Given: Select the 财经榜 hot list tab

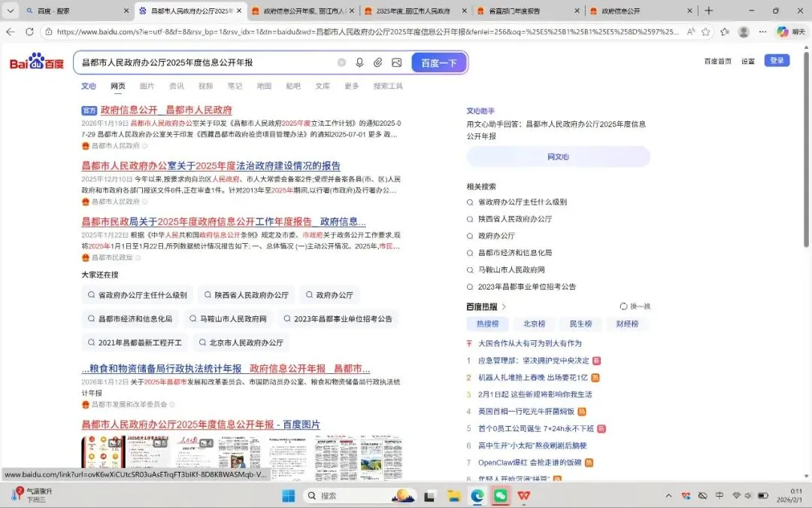Looking at the screenshot, I should click(627, 324).
